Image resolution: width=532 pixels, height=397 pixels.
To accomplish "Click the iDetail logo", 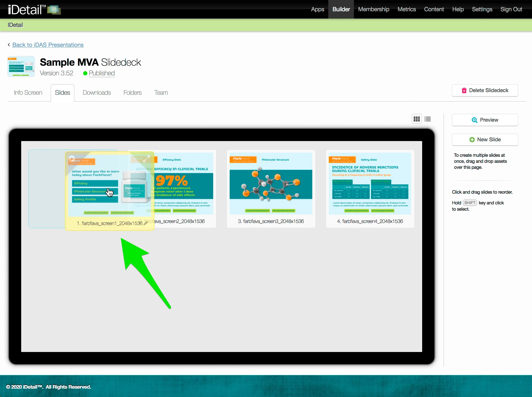I will click(34, 9).
